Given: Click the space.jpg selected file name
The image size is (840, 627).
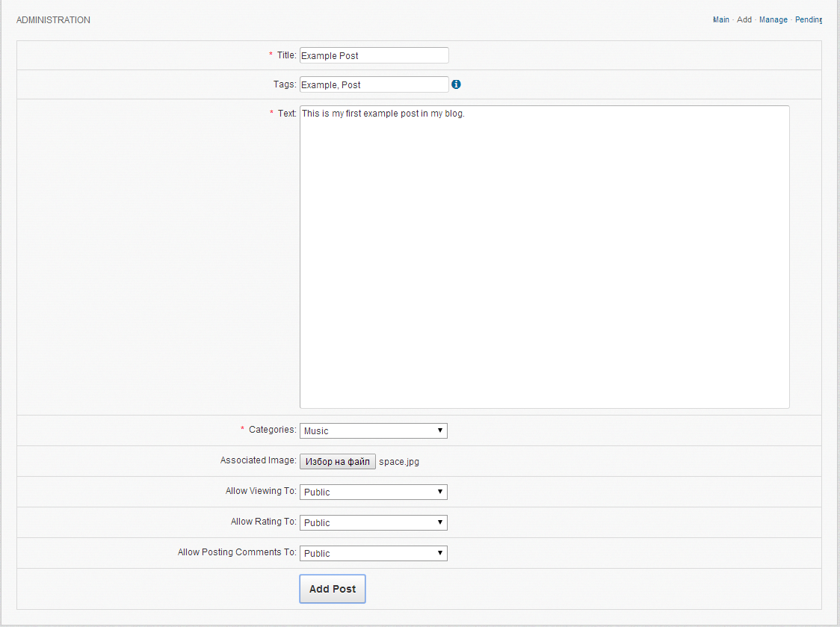Looking at the screenshot, I should pyautogui.click(x=399, y=462).
